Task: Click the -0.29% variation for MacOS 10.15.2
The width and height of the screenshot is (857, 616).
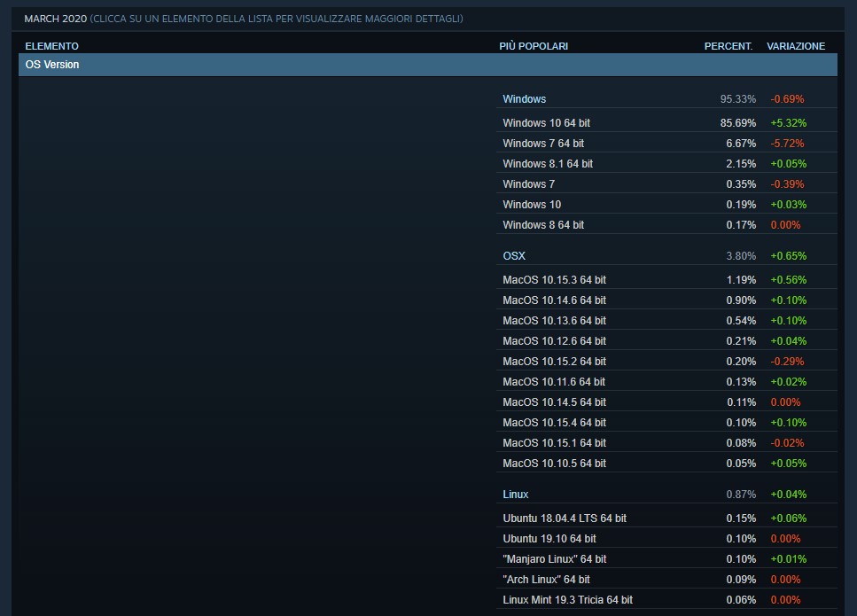Action: tap(787, 362)
